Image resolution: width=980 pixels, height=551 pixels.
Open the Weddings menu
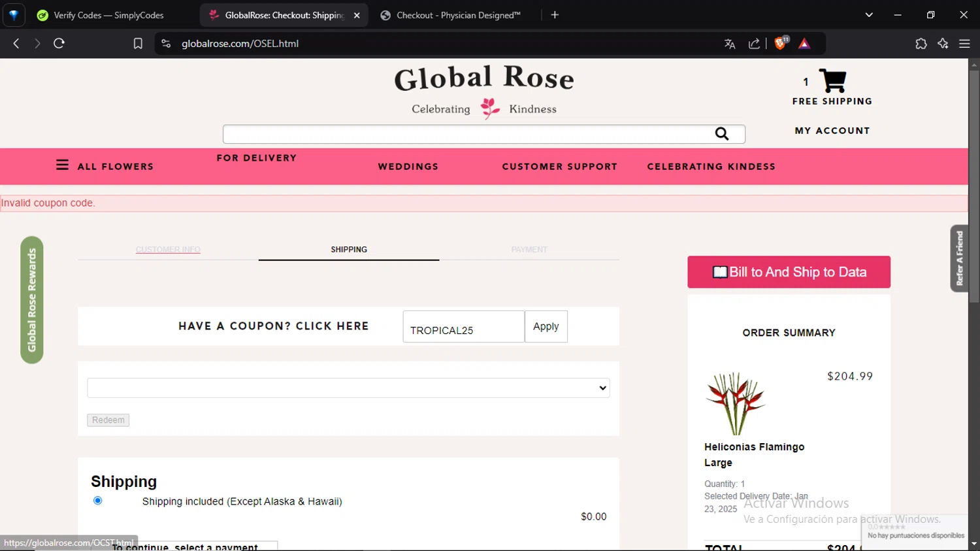408,167
